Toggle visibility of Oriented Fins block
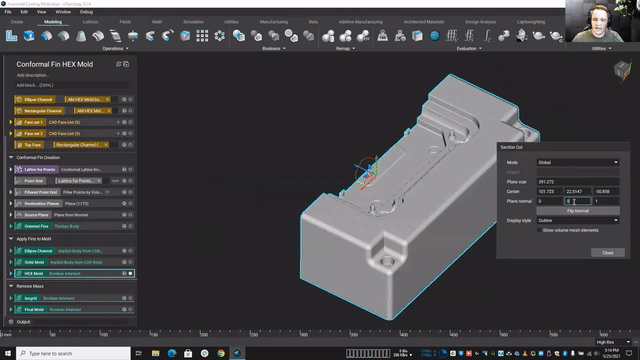 131,226
